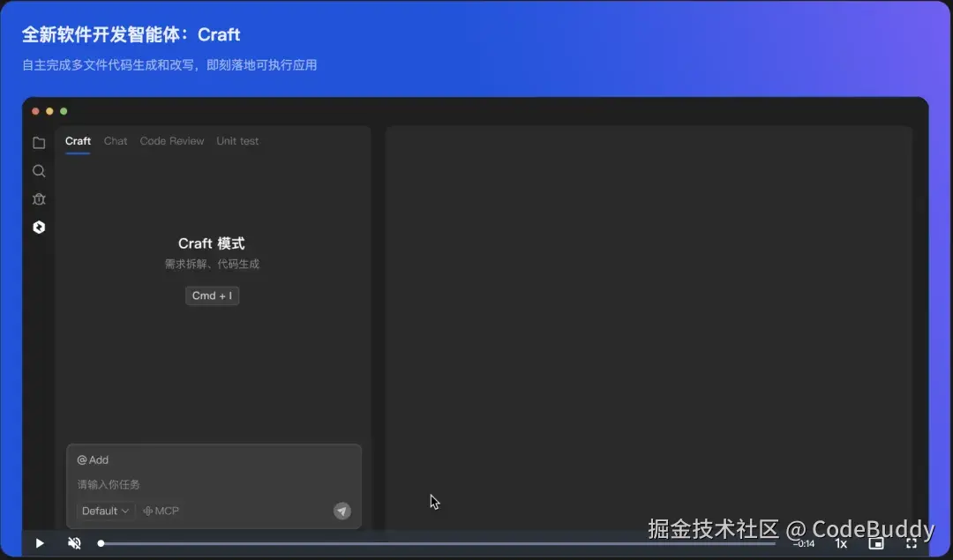Open the Code Review tab
953x560 pixels.
point(172,141)
